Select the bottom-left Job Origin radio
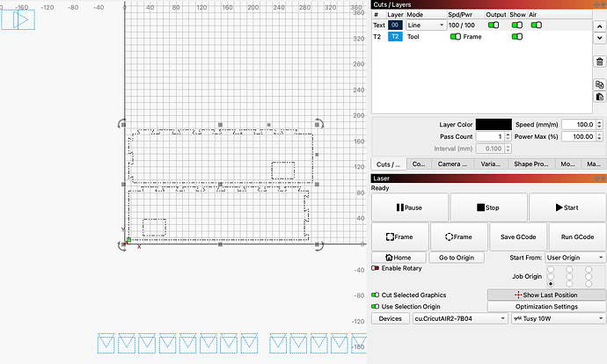 click(551, 283)
